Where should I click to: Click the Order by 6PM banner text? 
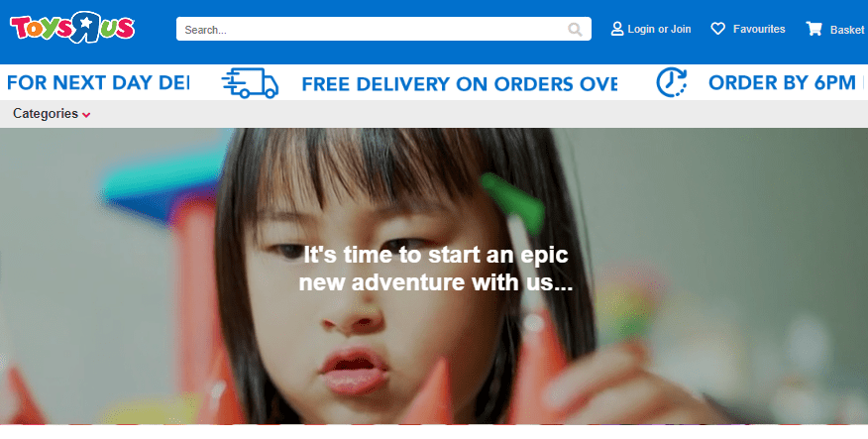pos(782,83)
